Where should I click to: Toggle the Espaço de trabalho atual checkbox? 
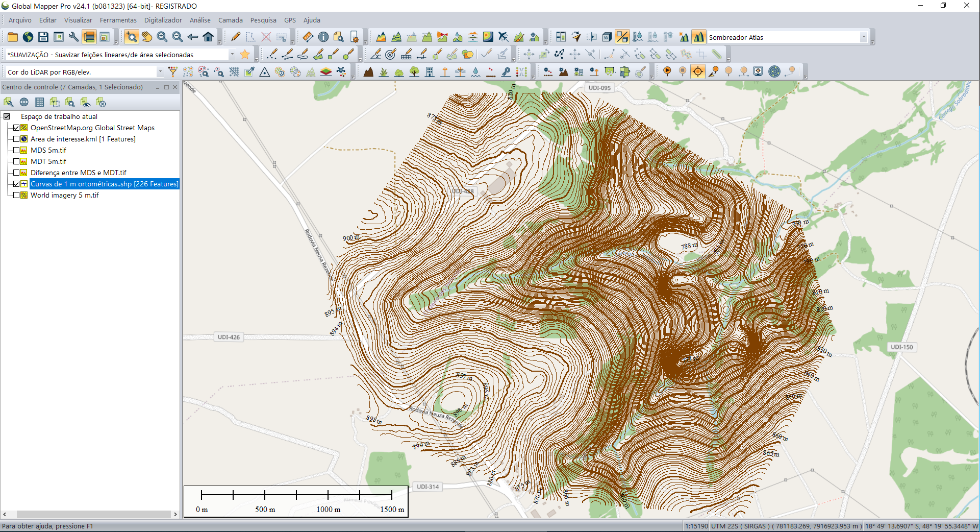click(x=7, y=116)
